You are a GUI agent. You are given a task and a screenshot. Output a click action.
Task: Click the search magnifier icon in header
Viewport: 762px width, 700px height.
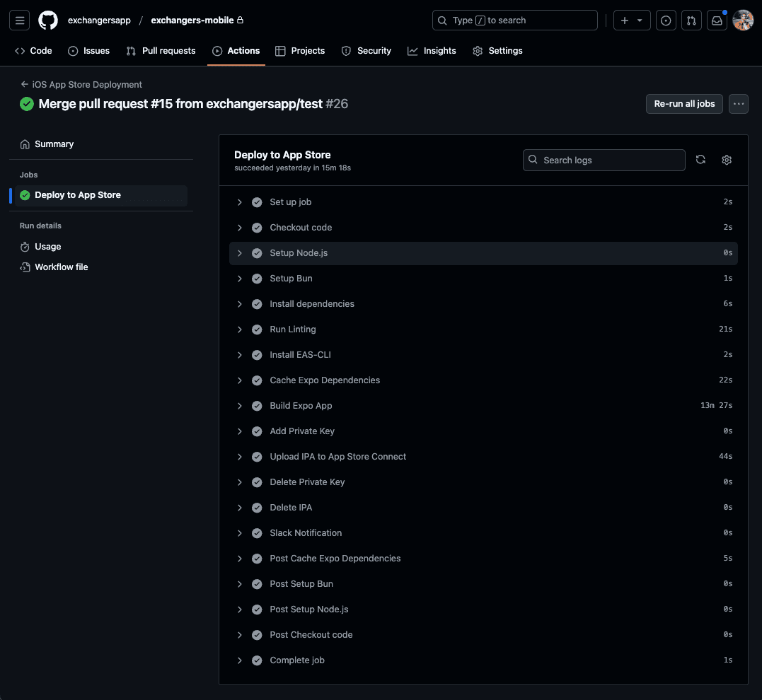pos(442,21)
